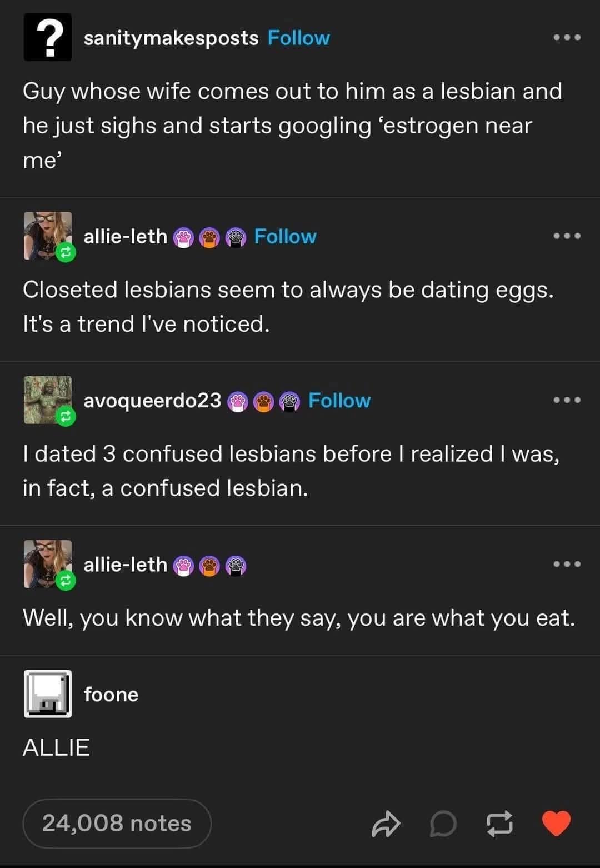Image resolution: width=600 pixels, height=868 pixels.
Task: Follow avoqueerdo23
Action: [x=339, y=400]
